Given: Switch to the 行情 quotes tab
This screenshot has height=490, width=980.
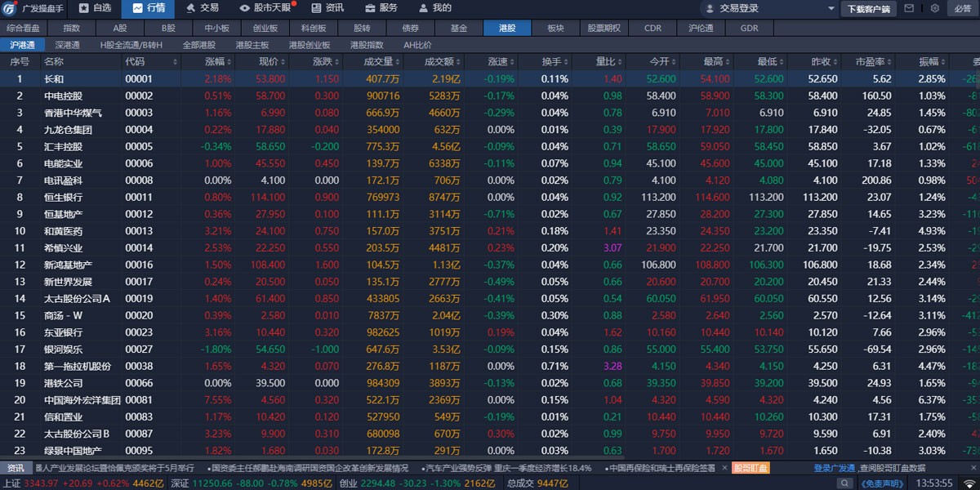Looking at the screenshot, I should pyautogui.click(x=147, y=8).
